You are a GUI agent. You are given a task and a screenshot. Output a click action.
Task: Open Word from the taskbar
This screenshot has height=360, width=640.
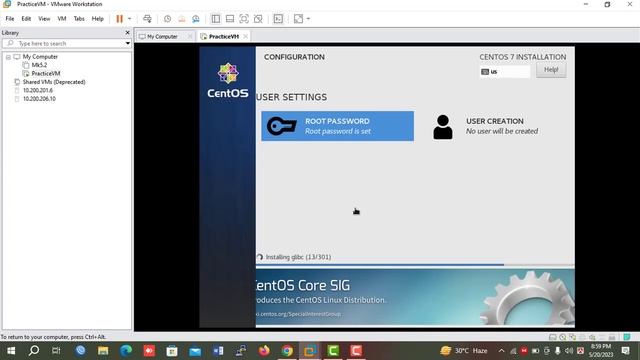pyautogui.click(x=218, y=351)
